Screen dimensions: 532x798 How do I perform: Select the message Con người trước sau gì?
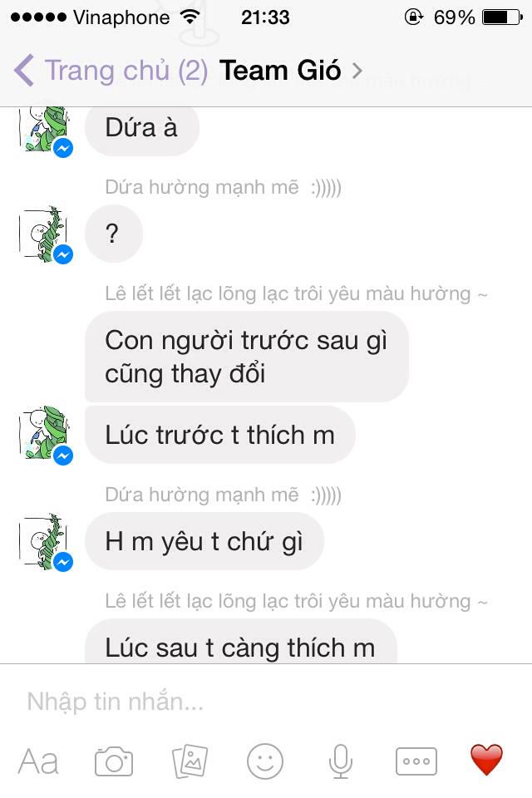[246, 357]
